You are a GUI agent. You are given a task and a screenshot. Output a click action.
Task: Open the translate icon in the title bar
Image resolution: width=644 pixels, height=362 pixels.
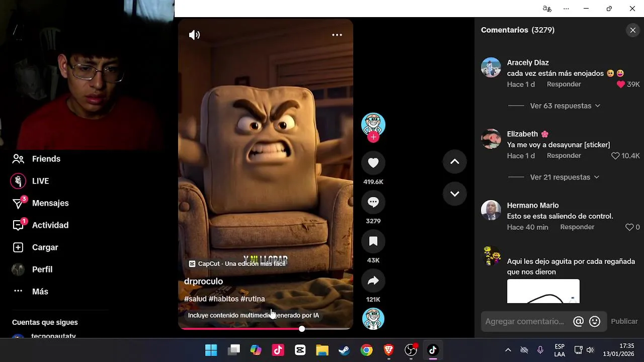(547, 9)
